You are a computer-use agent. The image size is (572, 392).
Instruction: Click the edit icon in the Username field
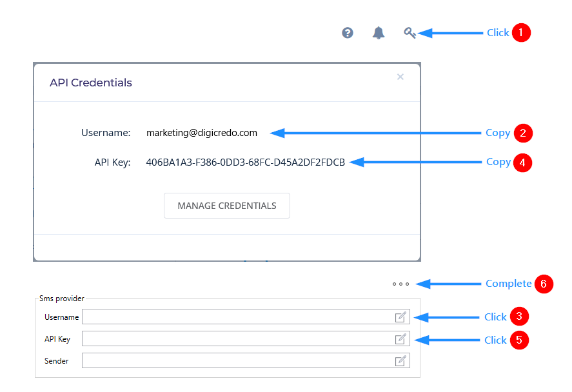point(400,317)
